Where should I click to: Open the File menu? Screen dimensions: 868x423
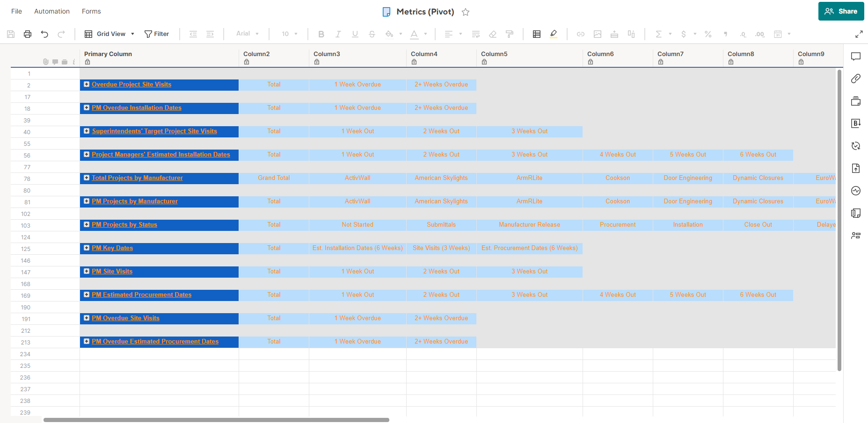click(16, 11)
